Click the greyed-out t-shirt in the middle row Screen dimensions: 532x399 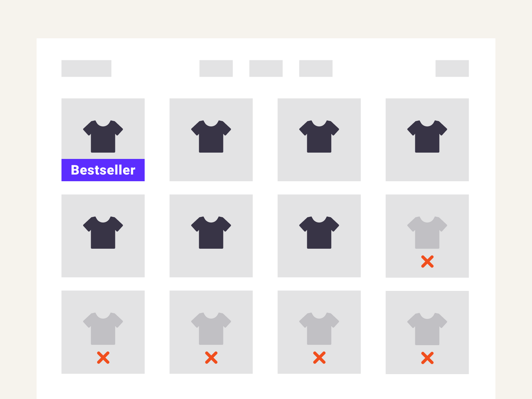pos(427,233)
